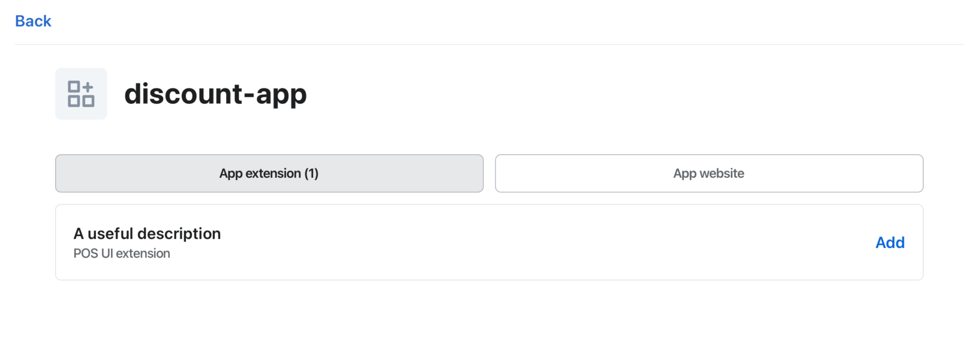This screenshot has height=353, width=980.
Task: Open the App website tab
Action: pyautogui.click(x=708, y=173)
